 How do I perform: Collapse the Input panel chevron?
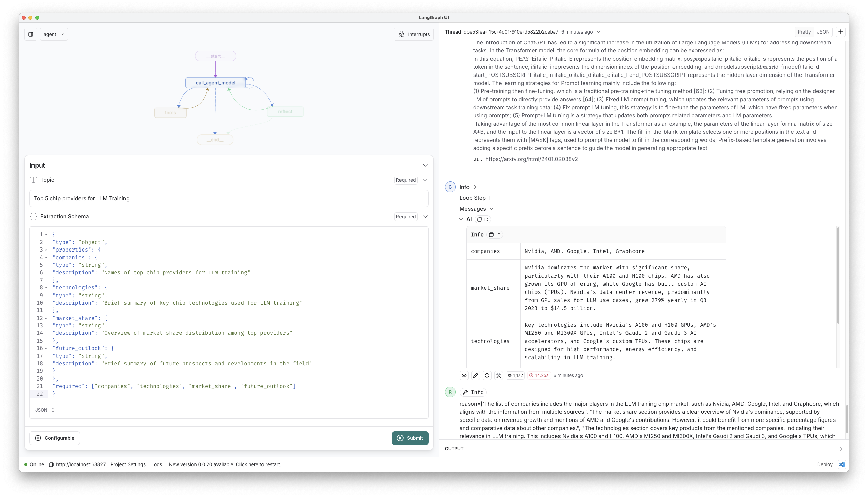click(425, 165)
